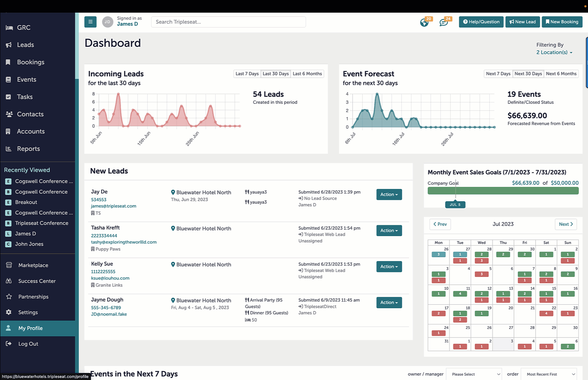Click the Search Tripleseat input field
This screenshot has height=380, width=588.
[x=228, y=22]
